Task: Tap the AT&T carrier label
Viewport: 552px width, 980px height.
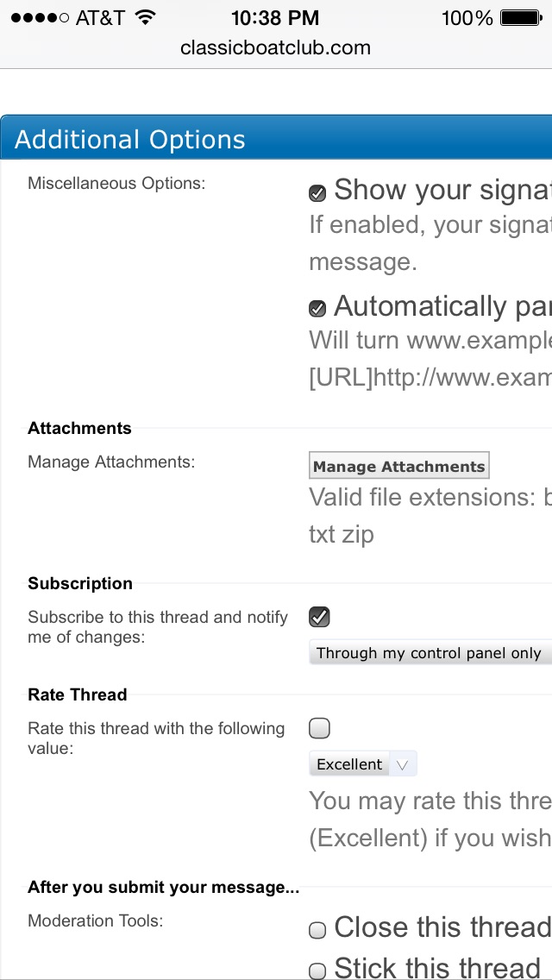Action: tap(100, 17)
